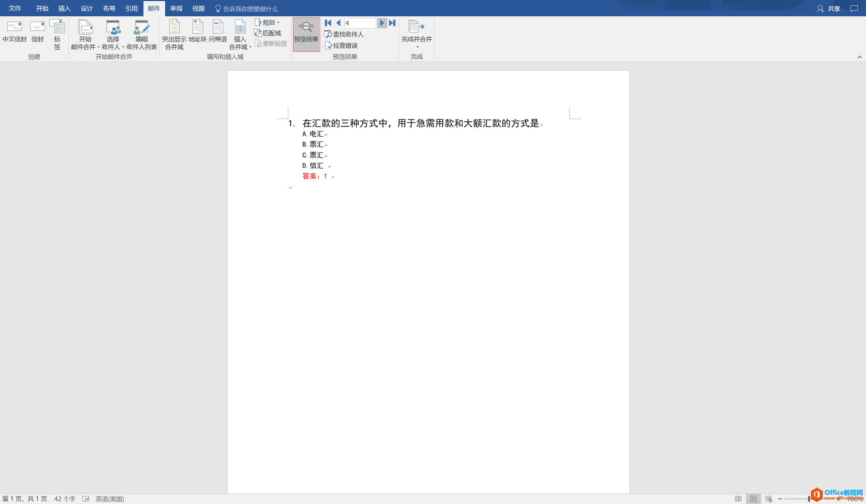This screenshot has height=504, width=866.
Task: Click the record number input box
Action: click(360, 23)
